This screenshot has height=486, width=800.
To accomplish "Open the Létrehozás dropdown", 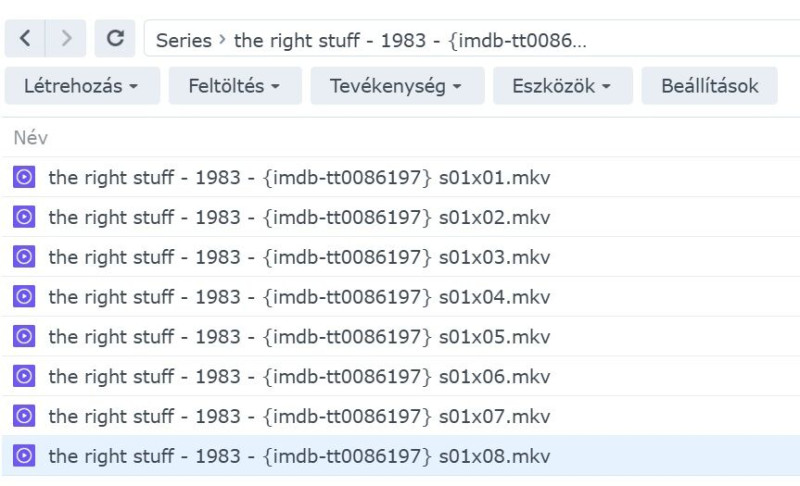I will [82, 86].
